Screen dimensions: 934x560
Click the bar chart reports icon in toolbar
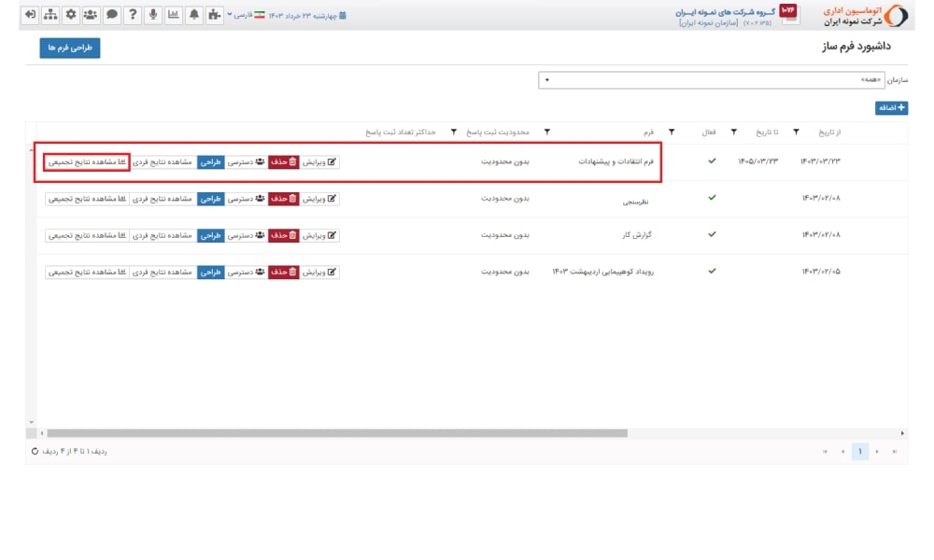point(173,15)
